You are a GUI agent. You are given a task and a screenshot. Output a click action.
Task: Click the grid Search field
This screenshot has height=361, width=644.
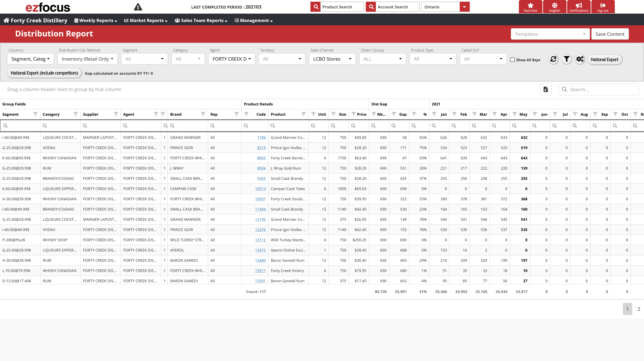599,89
